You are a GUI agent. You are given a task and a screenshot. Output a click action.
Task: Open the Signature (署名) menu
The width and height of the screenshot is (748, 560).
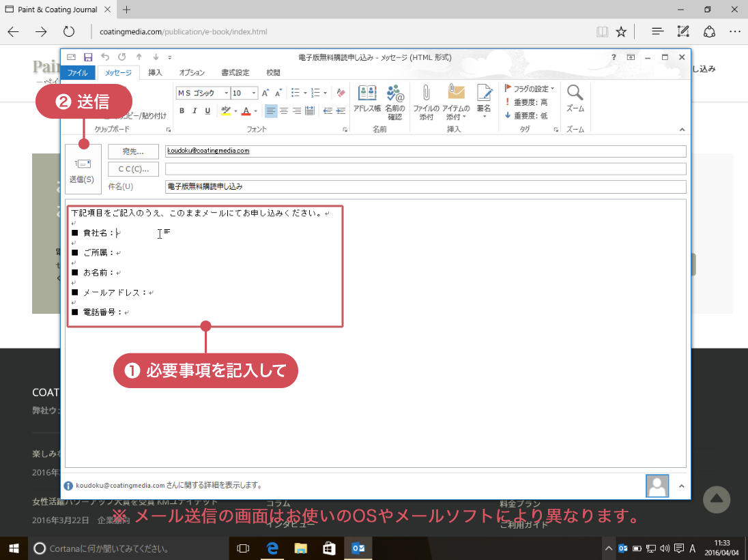pos(484,102)
